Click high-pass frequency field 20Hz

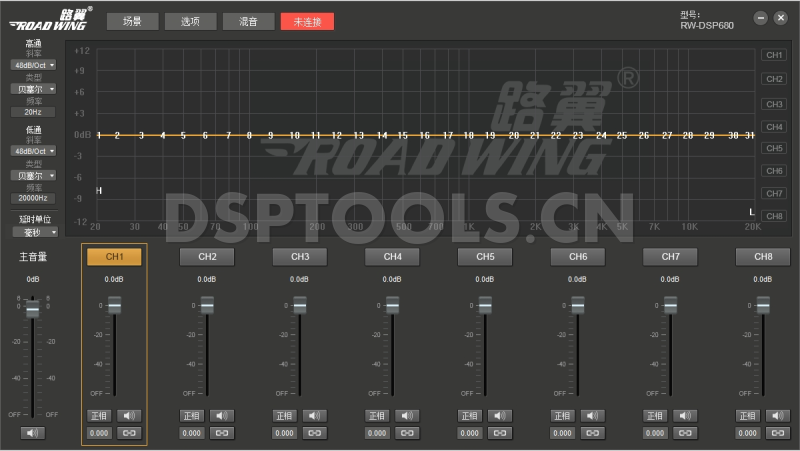(33, 112)
